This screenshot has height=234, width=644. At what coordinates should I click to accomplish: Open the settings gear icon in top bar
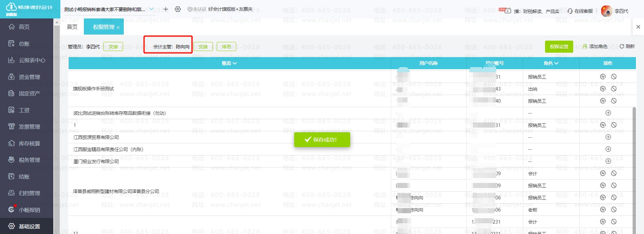178,9
